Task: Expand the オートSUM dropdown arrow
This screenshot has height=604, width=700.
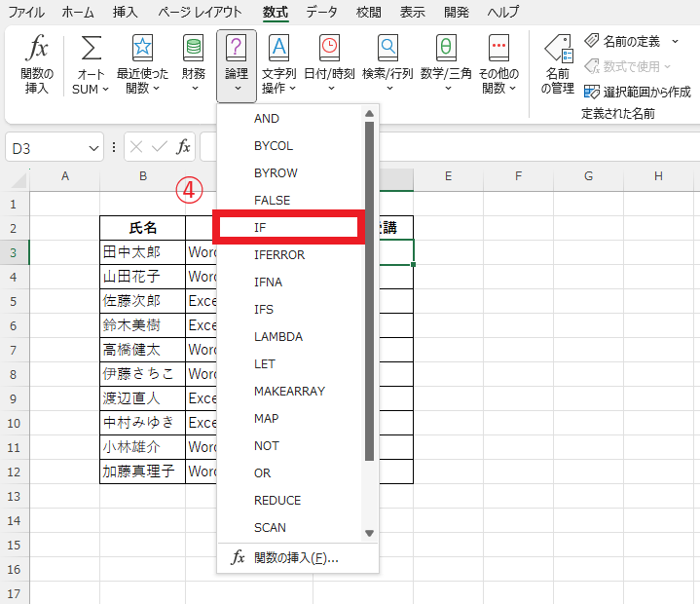Action: [x=106, y=90]
